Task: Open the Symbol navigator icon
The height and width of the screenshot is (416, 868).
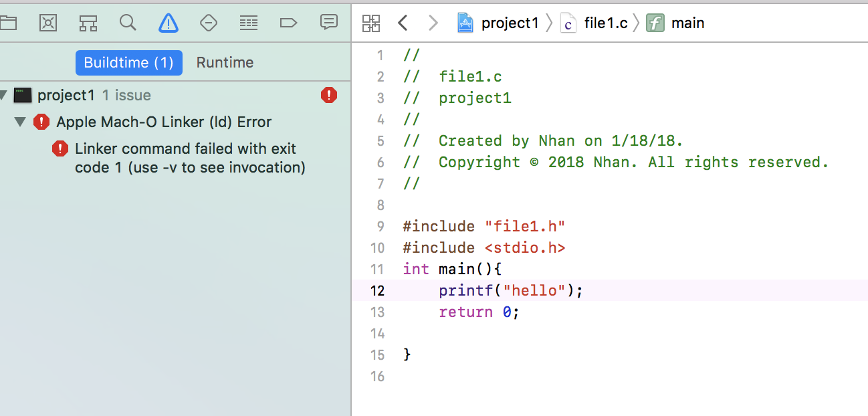Action: pyautogui.click(x=88, y=23)
